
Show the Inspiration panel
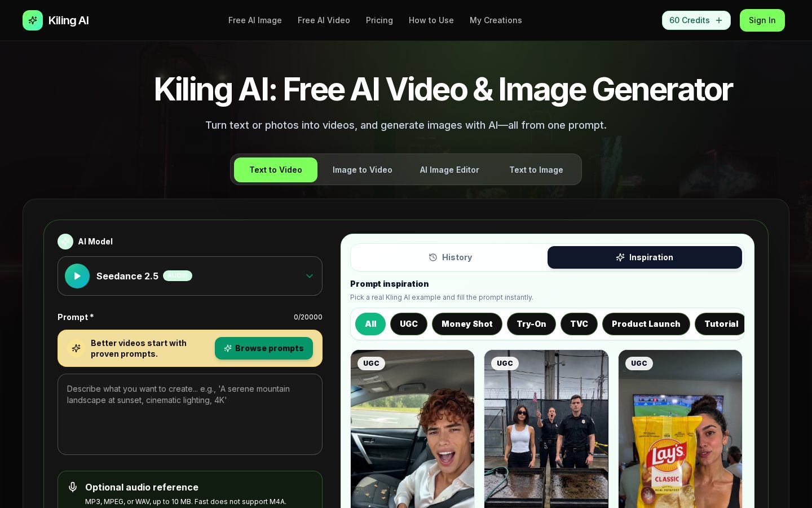click(645, 257)
